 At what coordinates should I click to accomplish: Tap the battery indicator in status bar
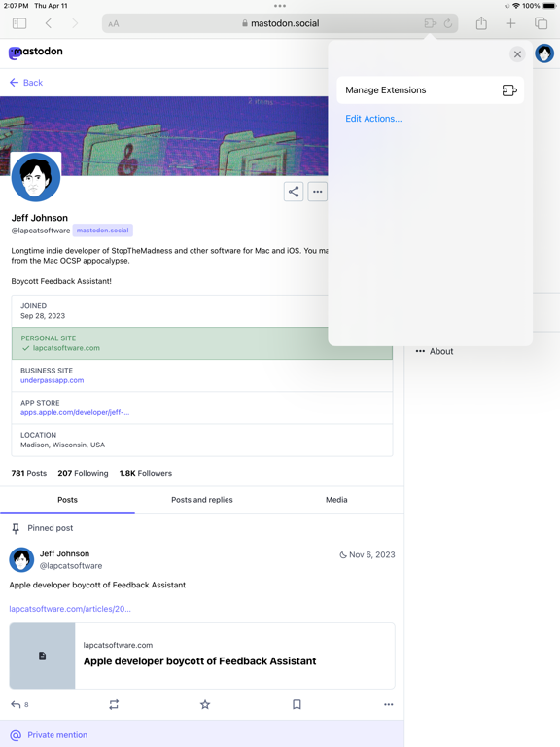point(548,6)
